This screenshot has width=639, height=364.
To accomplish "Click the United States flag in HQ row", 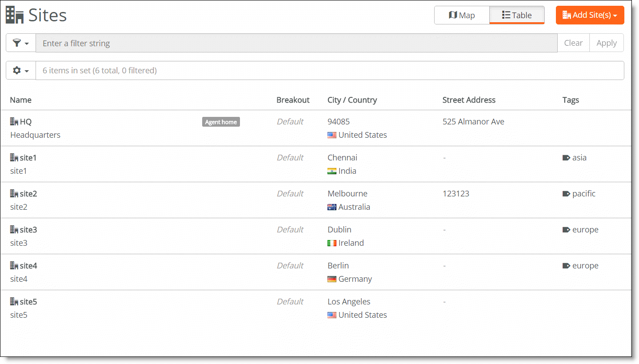I will [x=332, y=135].
